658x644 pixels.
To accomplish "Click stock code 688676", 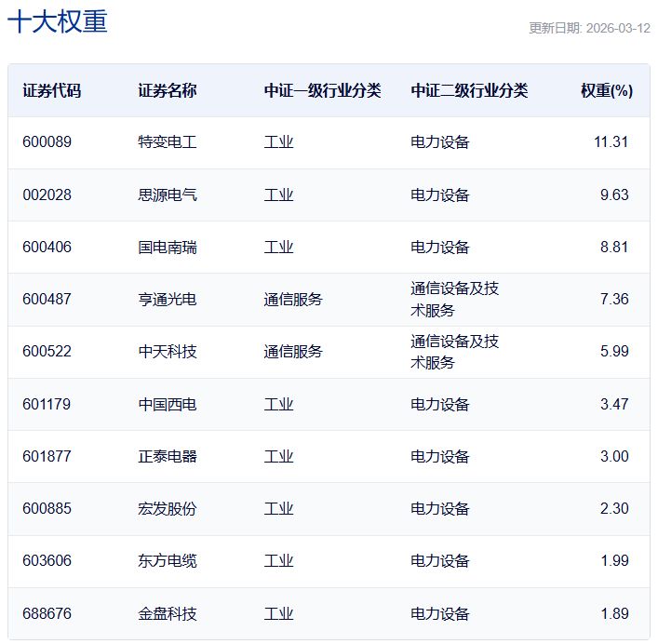I will point(47,613).
